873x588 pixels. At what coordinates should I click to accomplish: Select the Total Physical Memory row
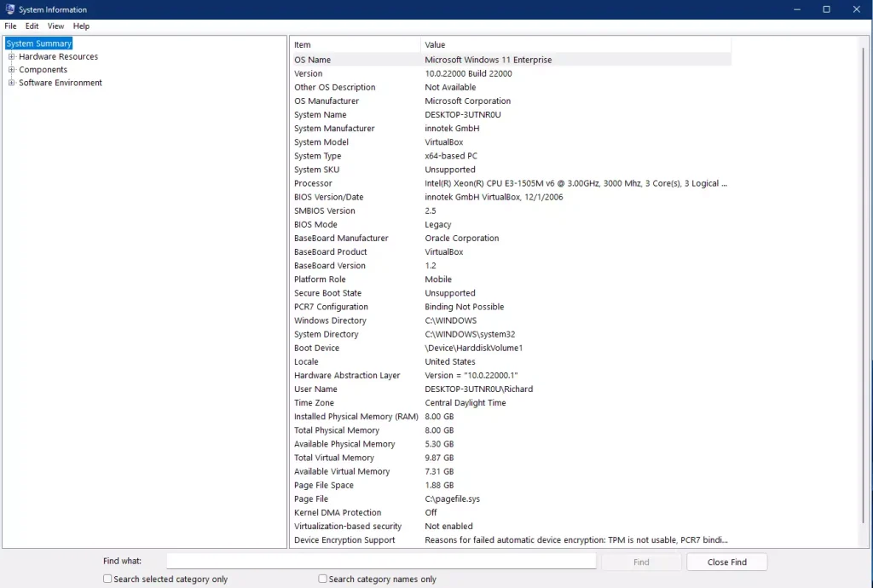click(512, 430)
